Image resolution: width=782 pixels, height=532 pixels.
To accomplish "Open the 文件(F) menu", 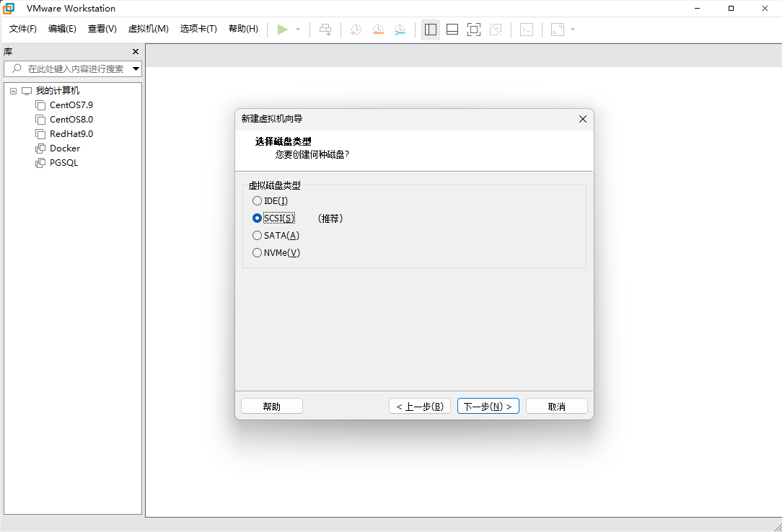I will [23, 29].
